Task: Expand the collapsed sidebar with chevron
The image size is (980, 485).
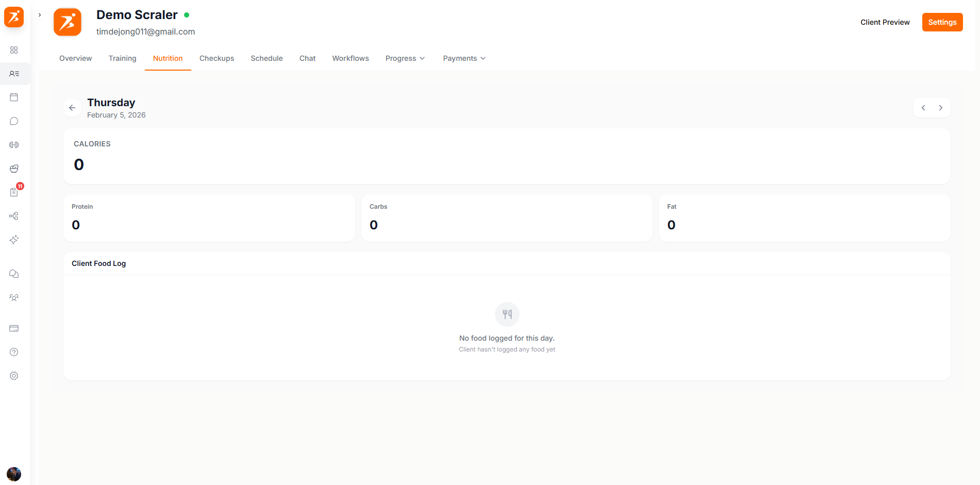Action: pos(40,15)
